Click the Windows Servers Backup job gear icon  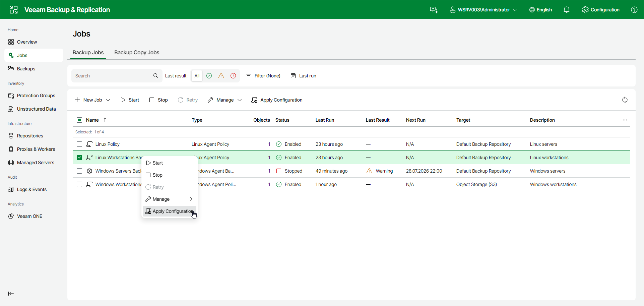pyautogui.click(x=89, y=171)
